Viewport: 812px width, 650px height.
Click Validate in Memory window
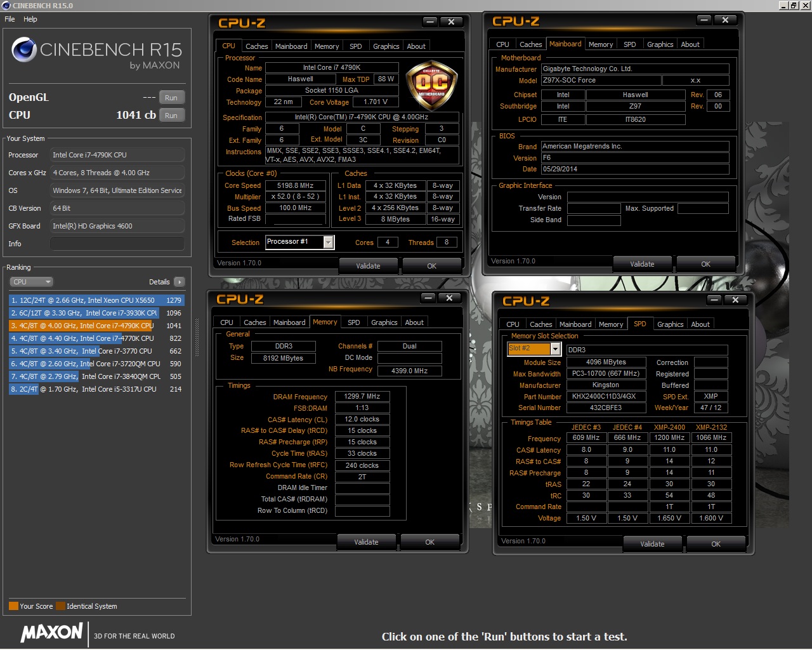point(366,542)
